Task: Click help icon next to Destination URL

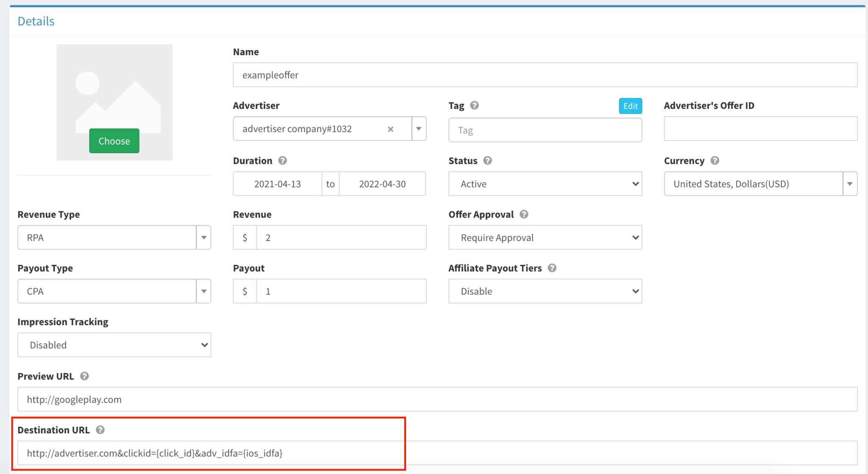Action: 100,430
